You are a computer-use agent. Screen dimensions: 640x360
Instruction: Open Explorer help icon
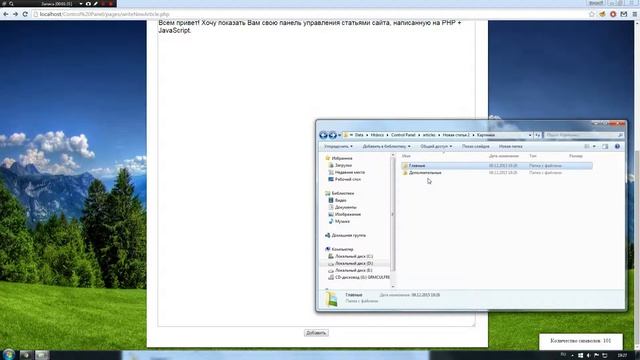click(617, 146)
